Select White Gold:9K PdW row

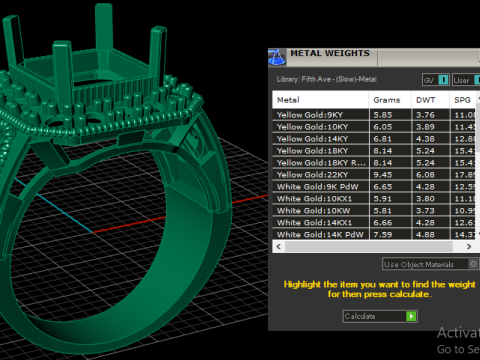coord(374,187)
